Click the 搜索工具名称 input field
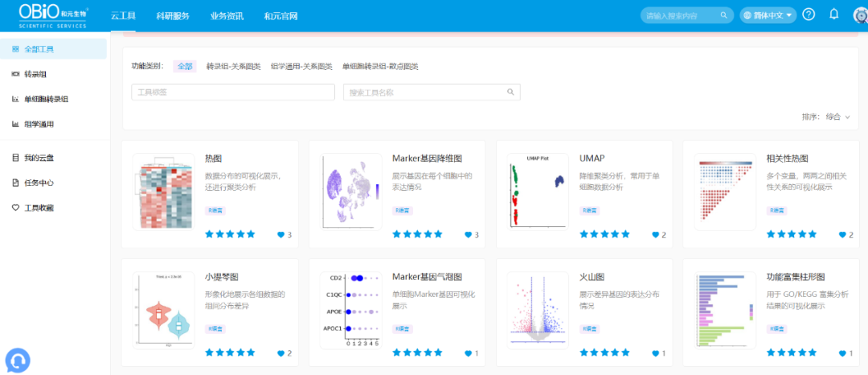868x375 pixels. 432,92
